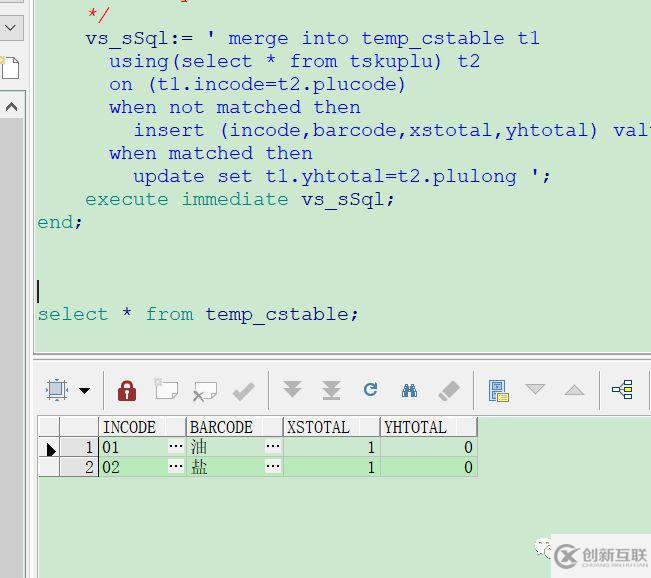
Task: Click the previous record up triangle
Action: coord(574,389)
